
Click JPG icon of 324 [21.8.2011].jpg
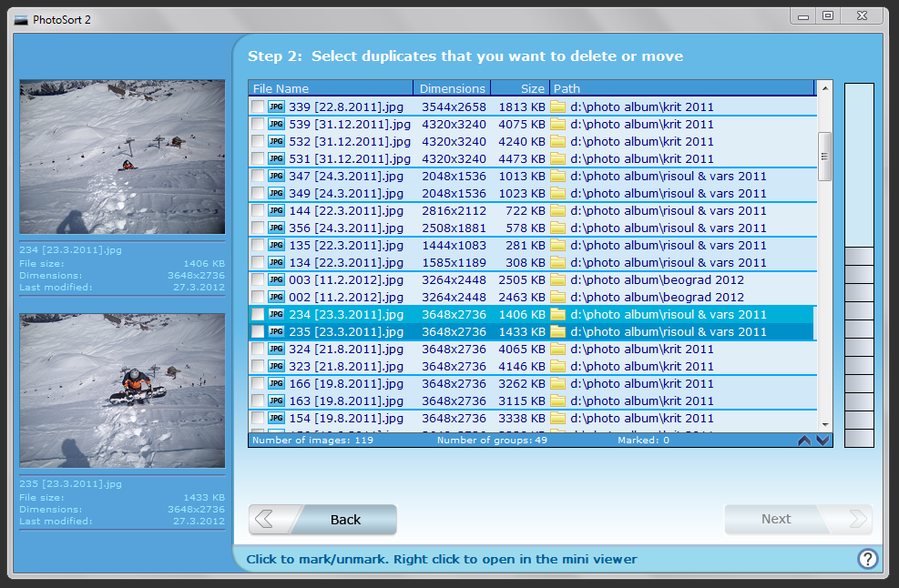pos(276,349)
